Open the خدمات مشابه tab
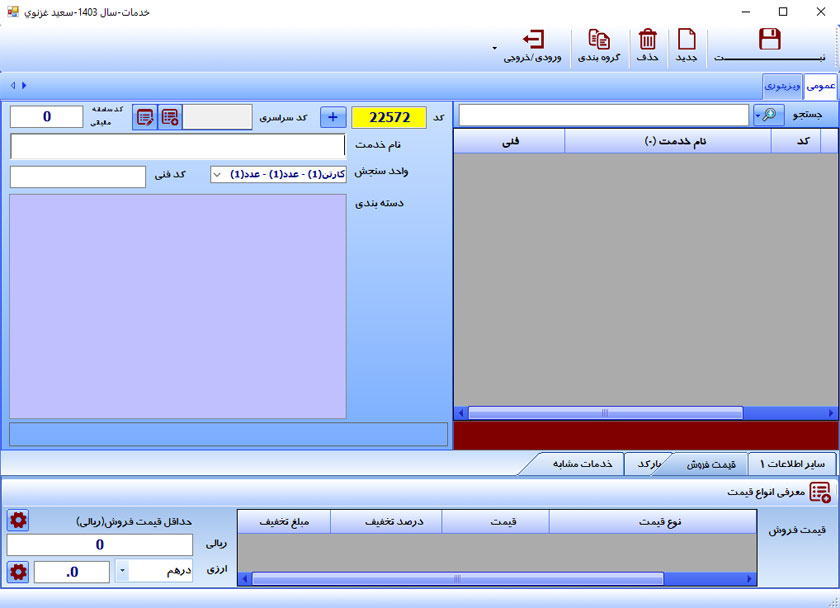840x608 pixels. (x=582, y=464)
